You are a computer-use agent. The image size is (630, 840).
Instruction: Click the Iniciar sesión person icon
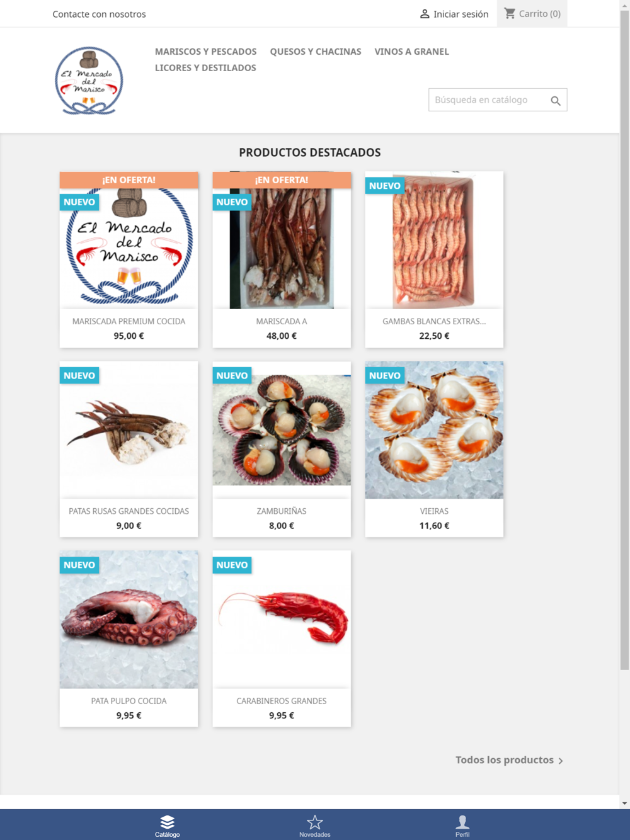click(x=425, y=14)
